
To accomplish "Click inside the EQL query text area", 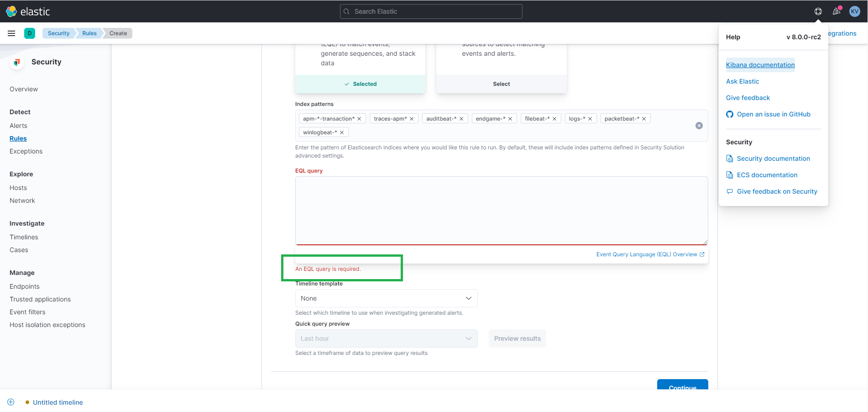I will (x=501, y=211).
